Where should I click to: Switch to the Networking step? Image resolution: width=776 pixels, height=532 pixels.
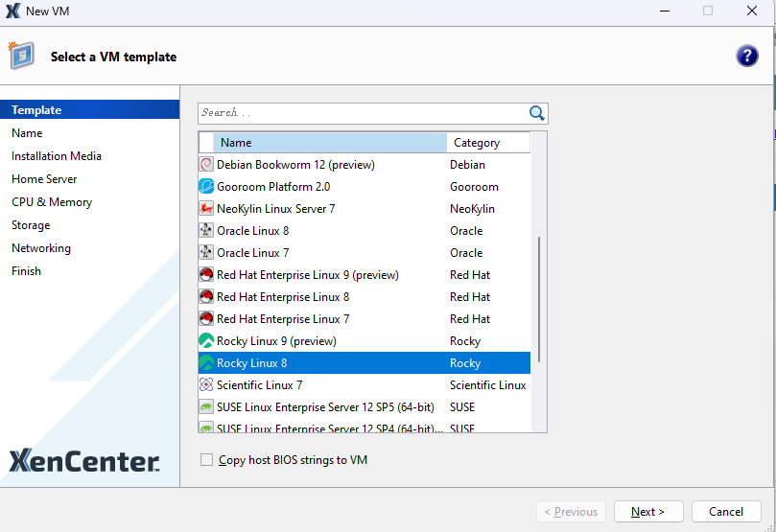(41, 248)
